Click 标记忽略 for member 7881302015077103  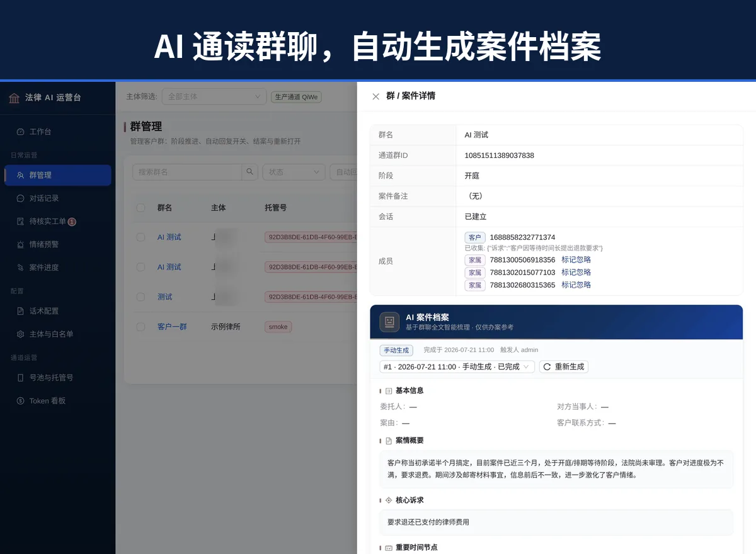tap(576, 273)
